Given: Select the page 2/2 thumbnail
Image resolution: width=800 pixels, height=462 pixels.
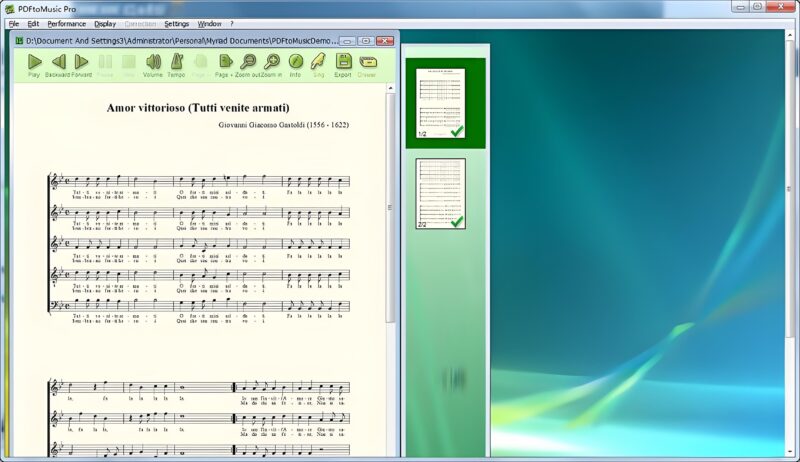Looking at the screenshot, I should point(441,192).
